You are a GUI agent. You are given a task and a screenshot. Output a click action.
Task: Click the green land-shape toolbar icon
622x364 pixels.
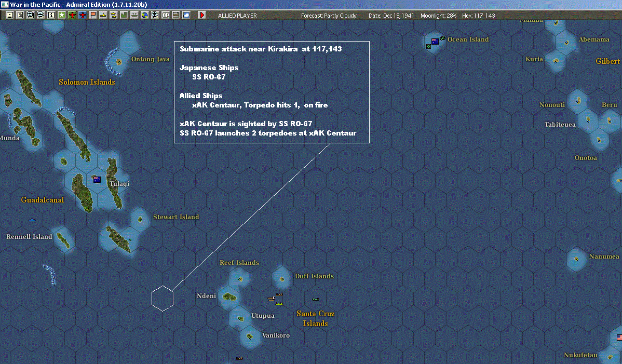(124, 15)
